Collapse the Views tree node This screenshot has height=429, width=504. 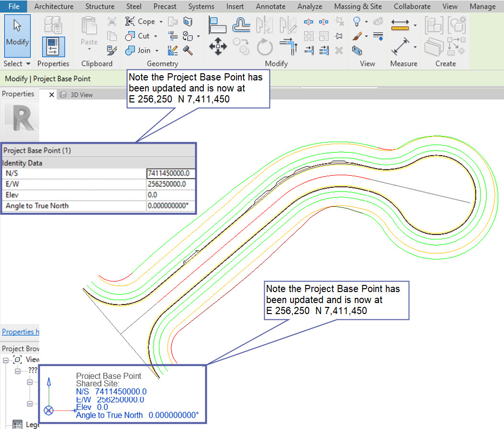(6, 359)
